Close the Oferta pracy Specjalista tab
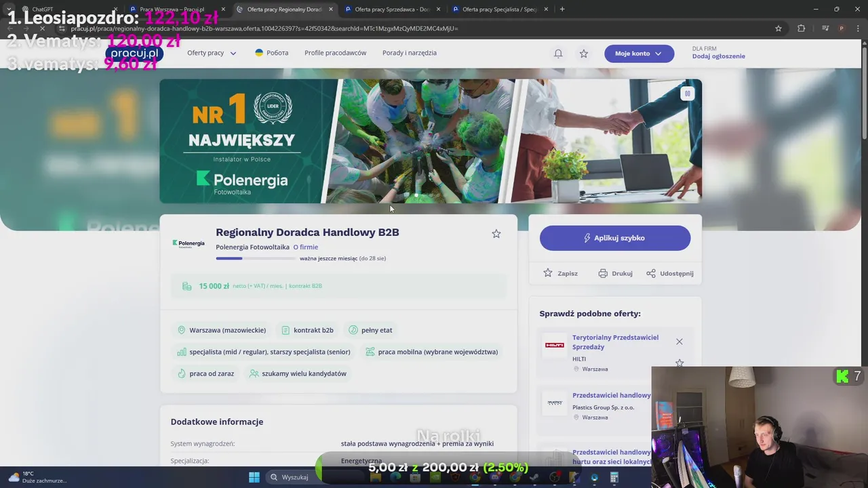 tap(546, 9)
